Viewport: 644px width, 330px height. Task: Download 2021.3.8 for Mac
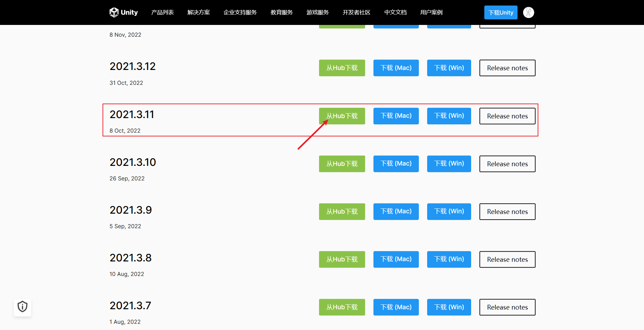(x=396, y=259)
